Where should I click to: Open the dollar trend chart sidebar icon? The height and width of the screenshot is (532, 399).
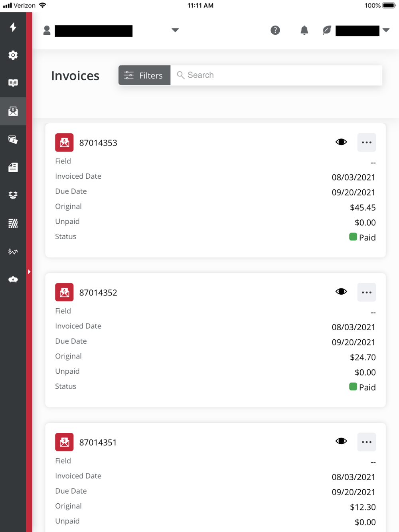click(13, 251)
